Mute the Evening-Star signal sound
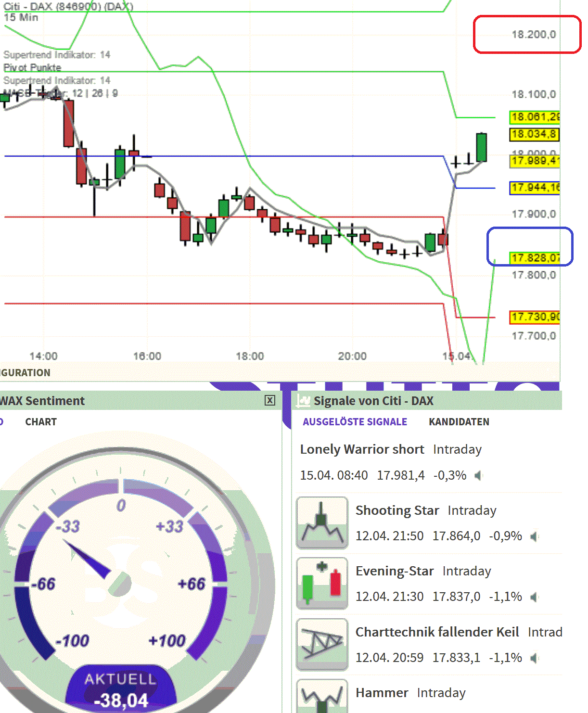This screenshot has width=588, height=713. click(534, 597)
